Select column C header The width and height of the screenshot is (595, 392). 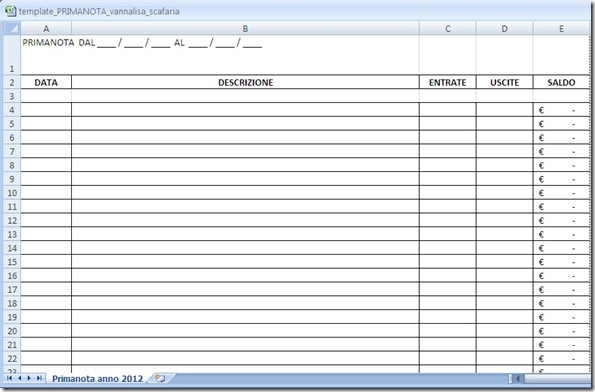(x=448, y=28)
